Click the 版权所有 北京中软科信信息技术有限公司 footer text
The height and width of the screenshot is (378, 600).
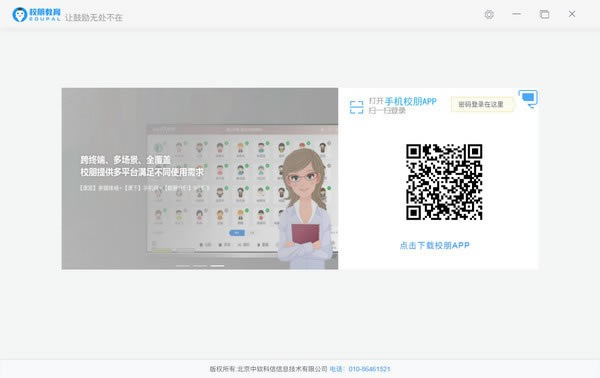click(269, 369)
